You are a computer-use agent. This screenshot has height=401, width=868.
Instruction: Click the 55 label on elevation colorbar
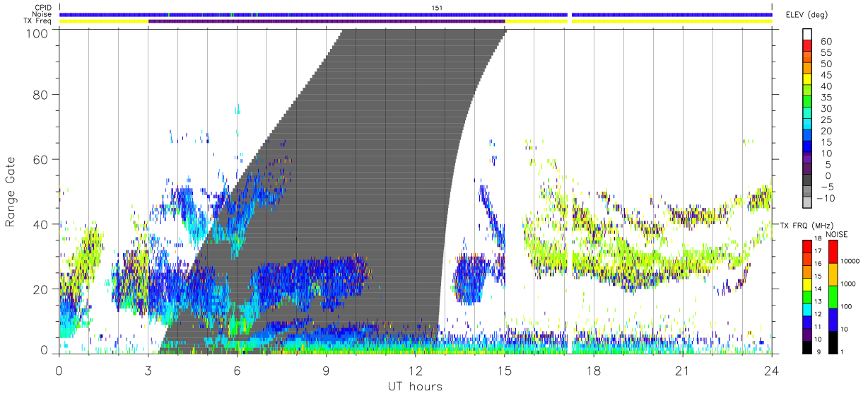(x=826, y=53)
